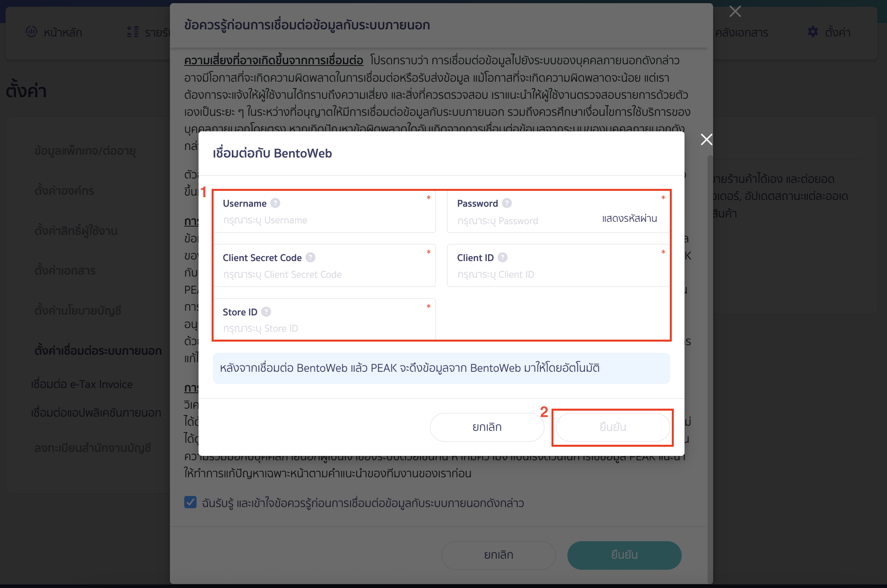Click the รายรับ chart icon

(132, 32)
